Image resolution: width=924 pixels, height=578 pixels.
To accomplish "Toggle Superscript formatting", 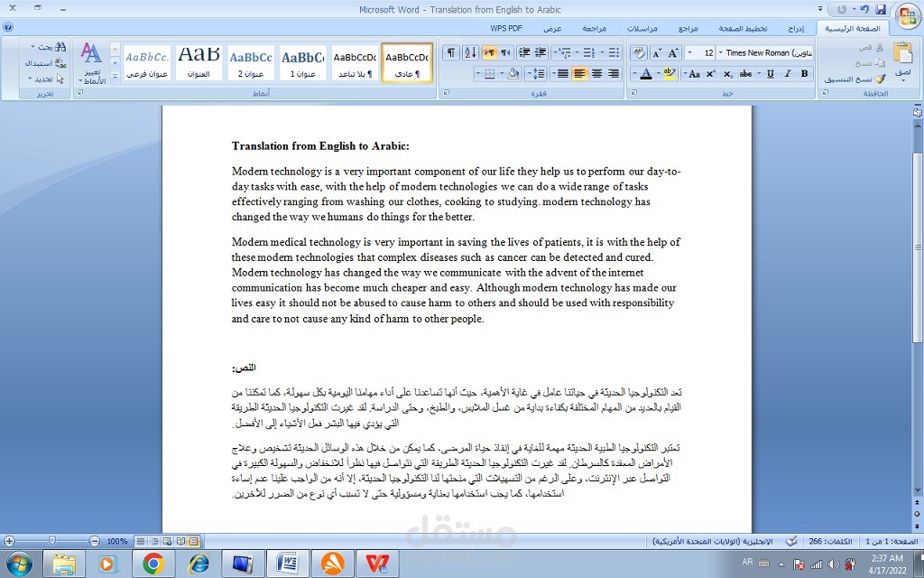I will (x=711, y=74).
